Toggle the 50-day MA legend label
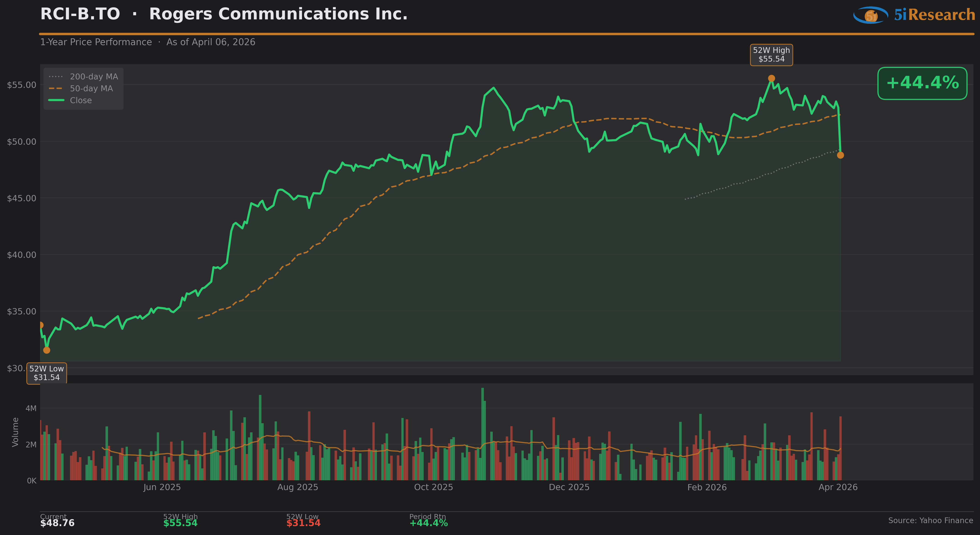The width and height of the screenshot is (980, 535). tap(91, 88)
